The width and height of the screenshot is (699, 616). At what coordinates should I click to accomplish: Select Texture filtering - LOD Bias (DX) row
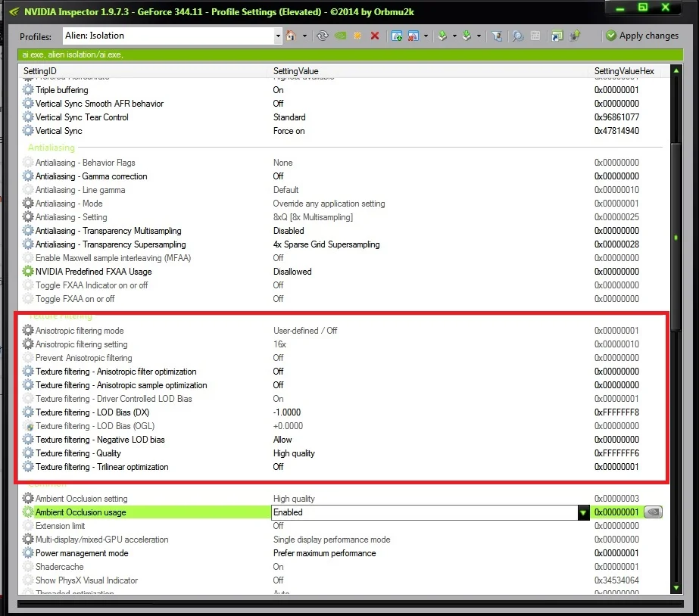[344, 412]
